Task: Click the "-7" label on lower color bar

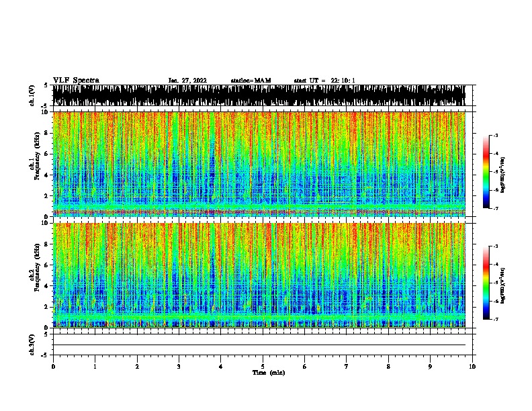Action: (x=496, y=319)
